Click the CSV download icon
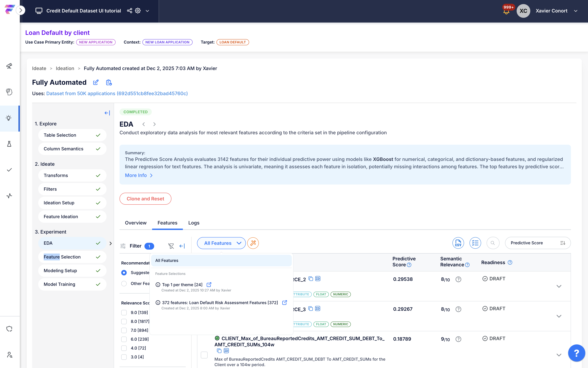 coord(458,243)
